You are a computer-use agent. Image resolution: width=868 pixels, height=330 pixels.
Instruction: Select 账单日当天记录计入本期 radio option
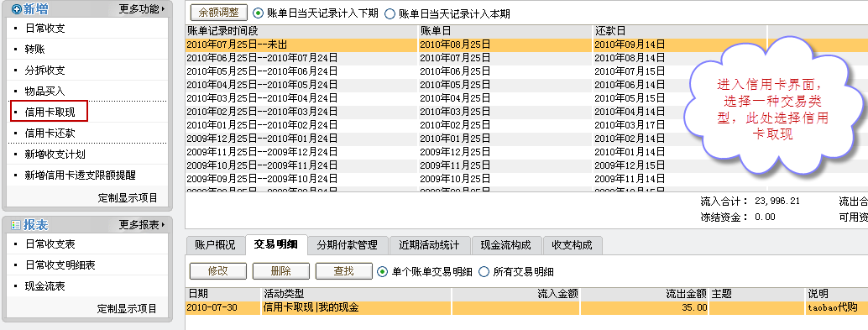coord(390,13)
